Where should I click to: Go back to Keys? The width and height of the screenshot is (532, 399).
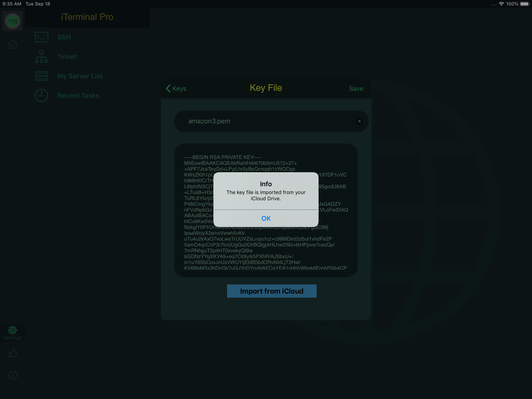point(176,89)
